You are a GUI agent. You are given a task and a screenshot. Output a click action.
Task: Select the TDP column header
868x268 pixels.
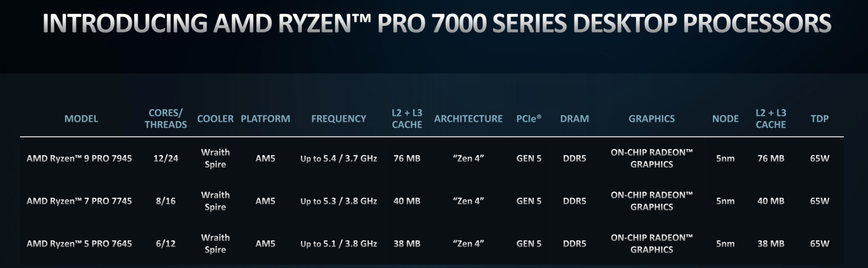click(x=819, y=119)
